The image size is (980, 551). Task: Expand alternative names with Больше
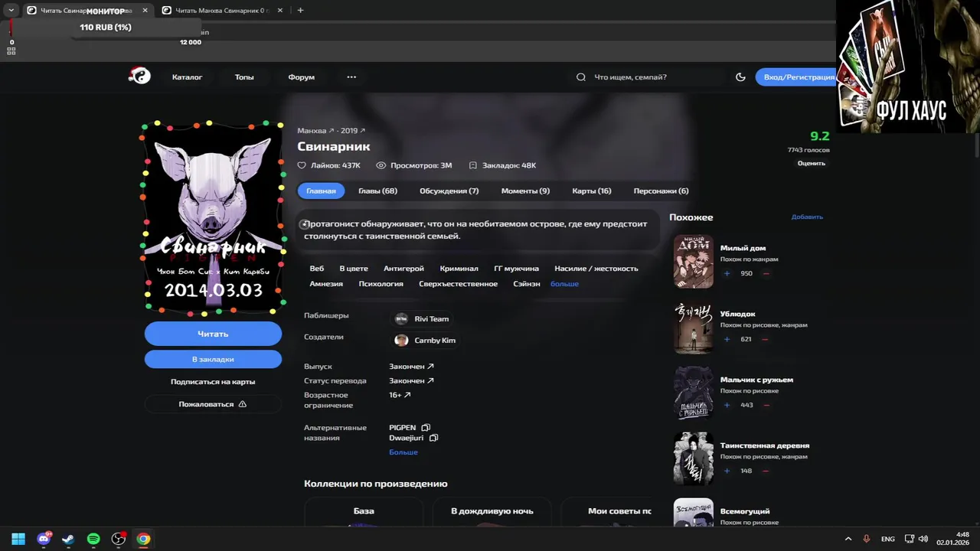click(403, 452)
